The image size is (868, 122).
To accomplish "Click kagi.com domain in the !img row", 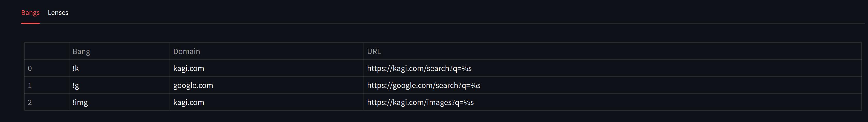I will tap(189, 102).
